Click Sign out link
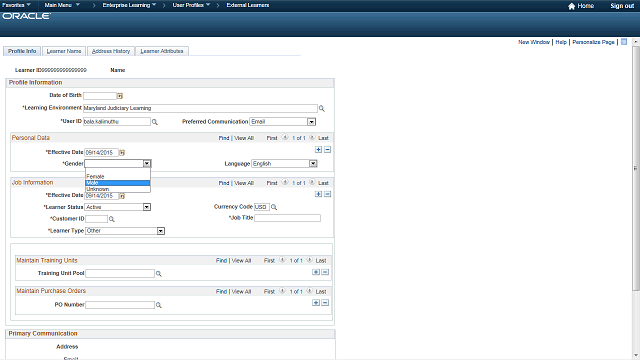 (x=622, y=6)
